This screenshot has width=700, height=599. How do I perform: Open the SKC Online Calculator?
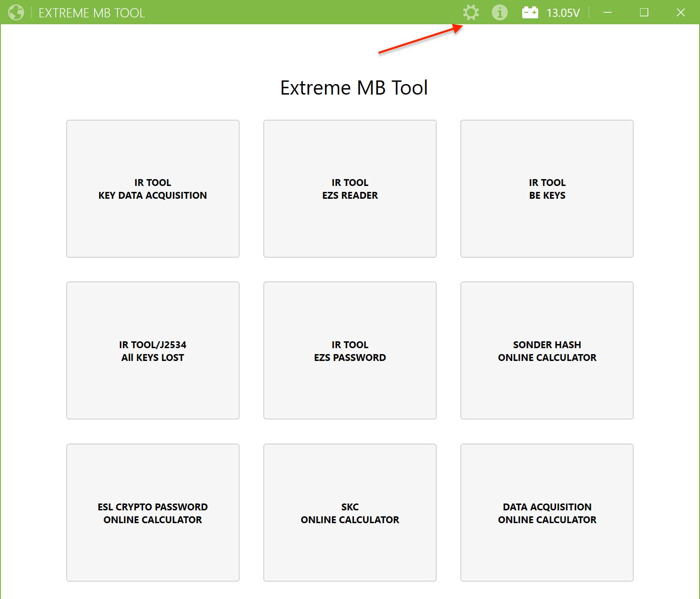pos(350,513)
